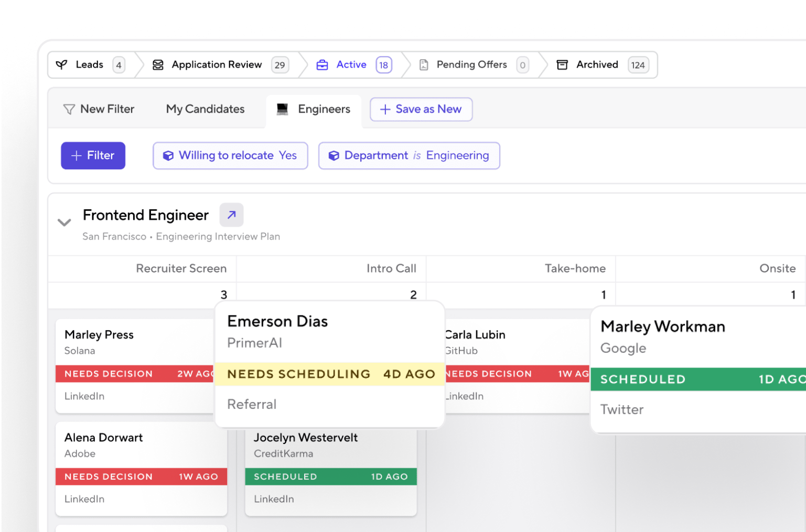Click the Active stage briefcase icon
Viewport: 806px width, 532px height.
click(x=322, y=64)
